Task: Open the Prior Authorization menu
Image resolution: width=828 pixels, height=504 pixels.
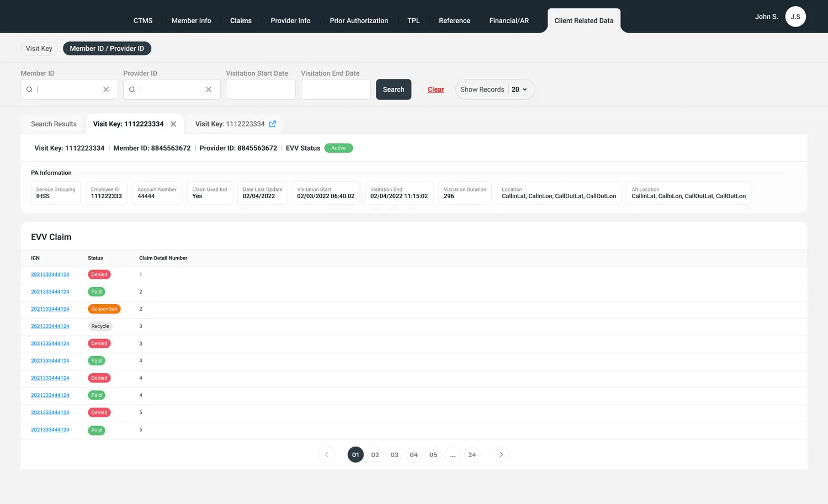Action: (359, 20)
